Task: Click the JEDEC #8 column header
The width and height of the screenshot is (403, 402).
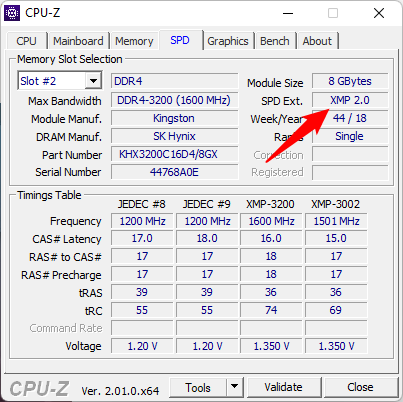Action: tap(142, 204)
